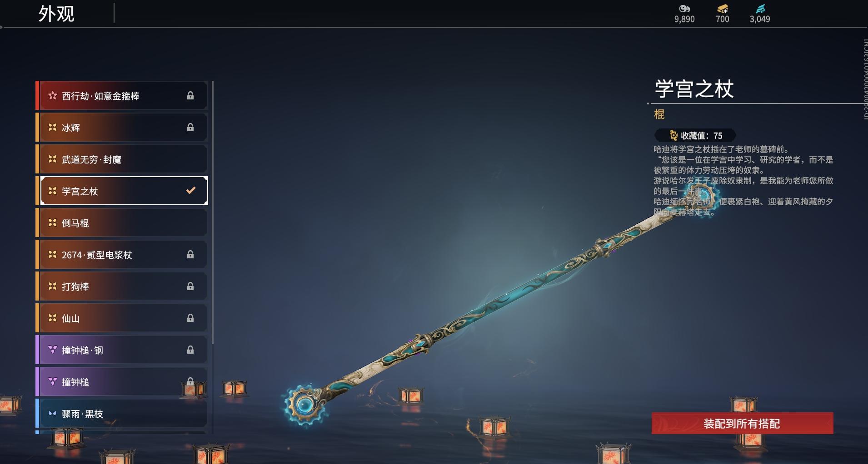Click the lock icon on 西行劫·如意金箍棒
868x464 pixels.
[190, 95]
